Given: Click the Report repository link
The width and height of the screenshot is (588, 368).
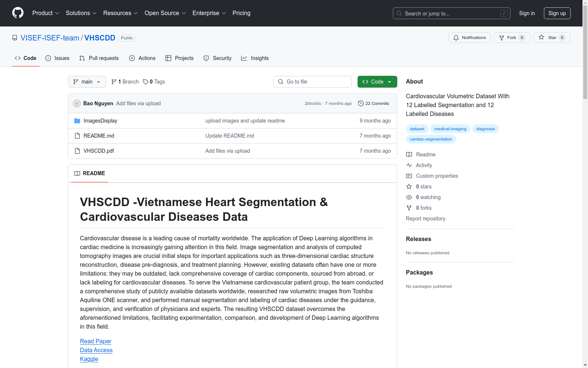Looking at the screenshot, I should tap(426, 219).
